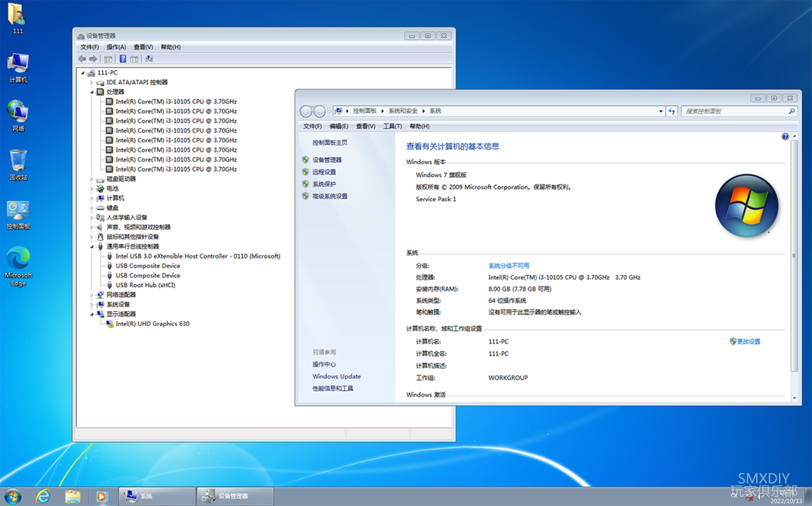812x506 pixels.
Task: Open the Windows Start orb
Action: point(13,496)
